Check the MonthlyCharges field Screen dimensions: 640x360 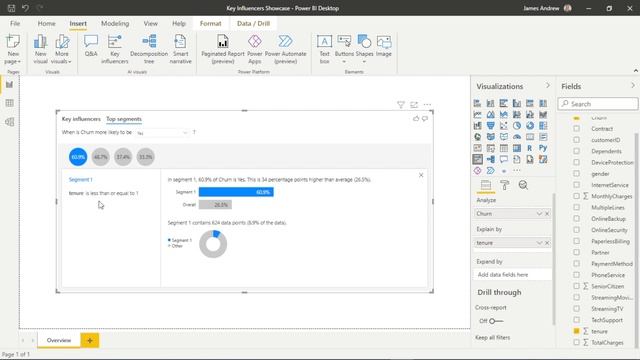click(576, 196)
